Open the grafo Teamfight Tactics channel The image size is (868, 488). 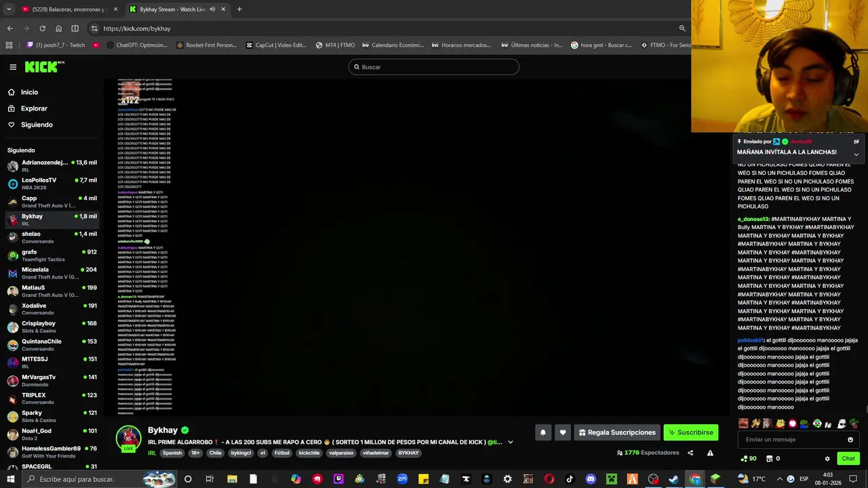(52, 255)
